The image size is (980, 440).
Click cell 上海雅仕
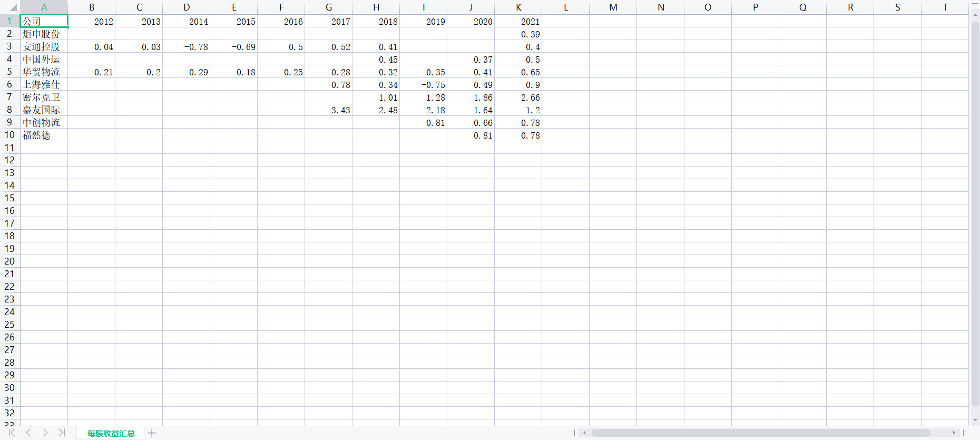44,84
